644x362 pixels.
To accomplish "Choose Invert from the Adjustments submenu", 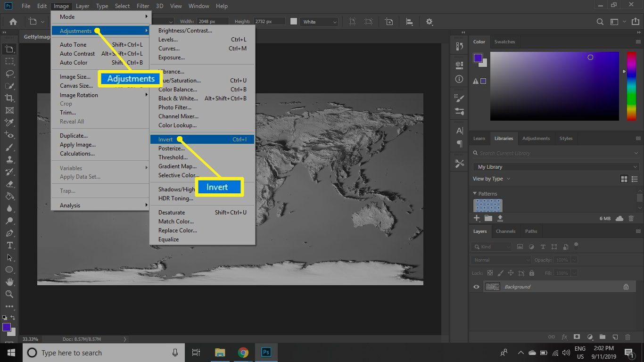I will pyautogui.click(x=202, y=140).
